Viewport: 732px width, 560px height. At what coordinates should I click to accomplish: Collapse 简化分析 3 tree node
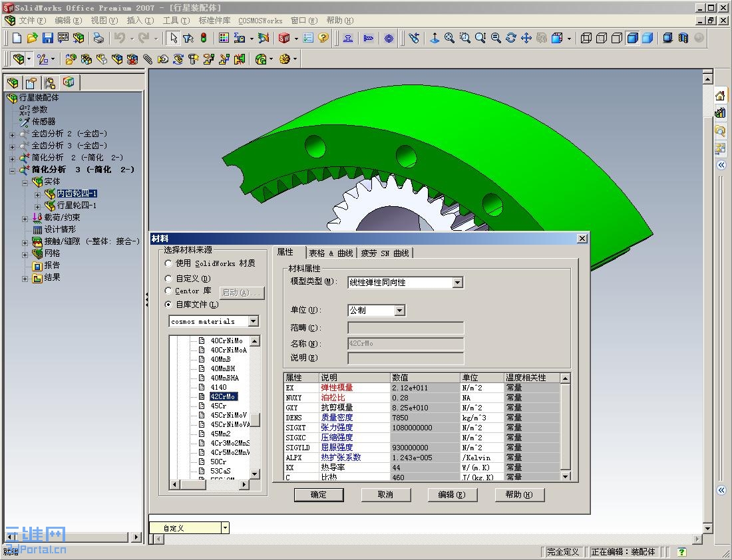[13, 170]
